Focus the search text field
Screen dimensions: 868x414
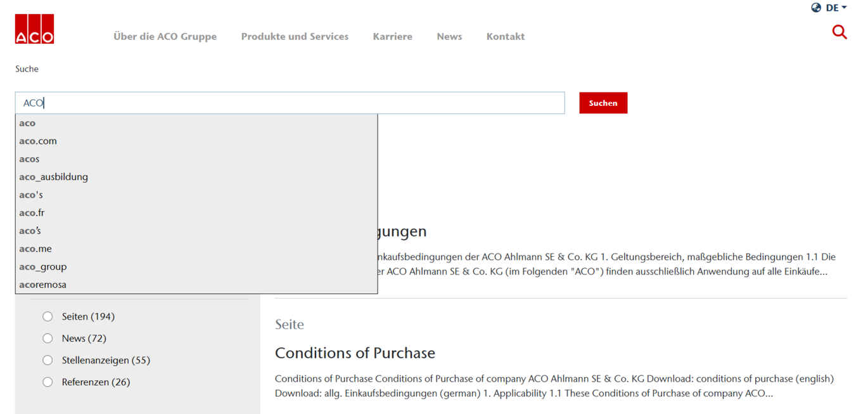pyautogui.click(x=290, y=103)
